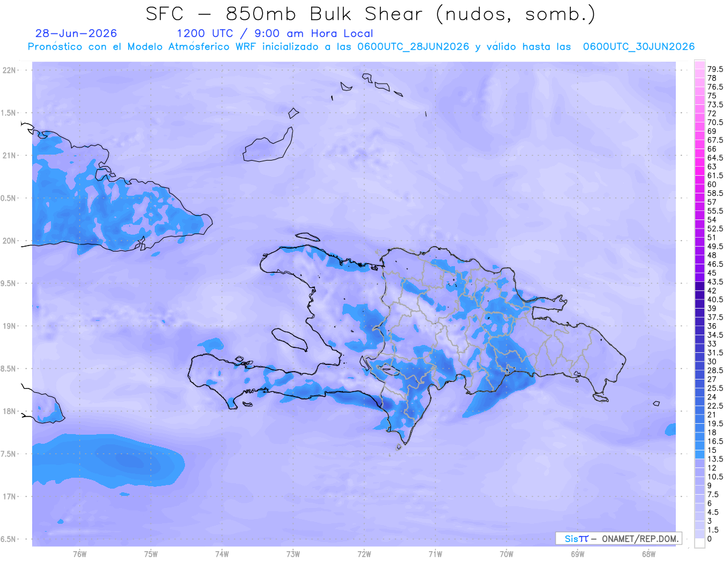This screenshot has width=728, height=562.
Task: Click the '72W' longitude label
Action: 364,554
